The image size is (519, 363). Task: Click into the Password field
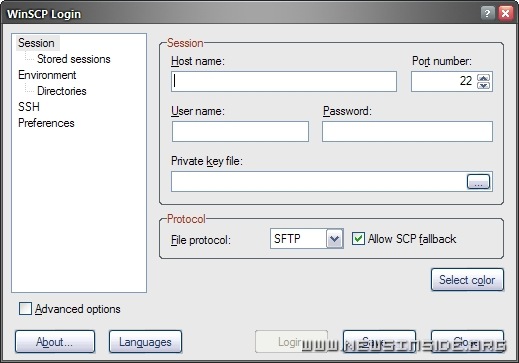[407, 131]
